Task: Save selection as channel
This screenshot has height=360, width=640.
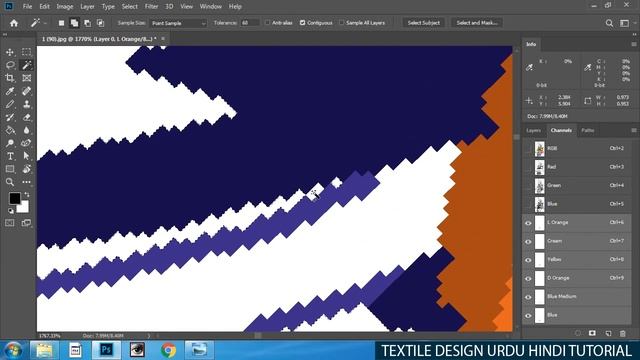Action: point(592,333)
